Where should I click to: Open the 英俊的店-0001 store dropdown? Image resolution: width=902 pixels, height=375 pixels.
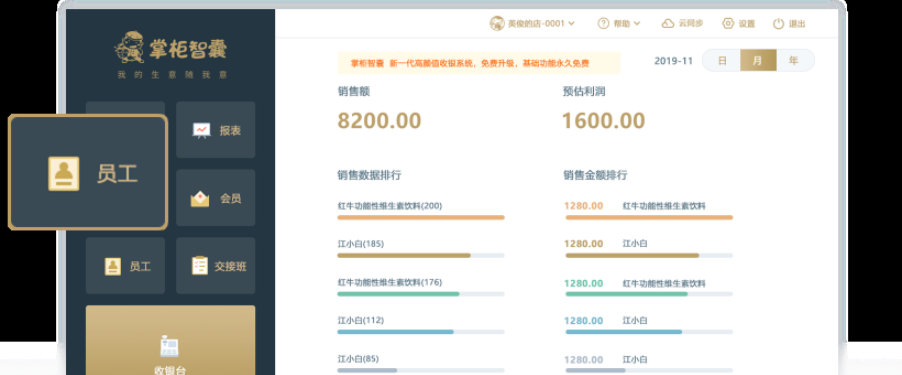532,24
